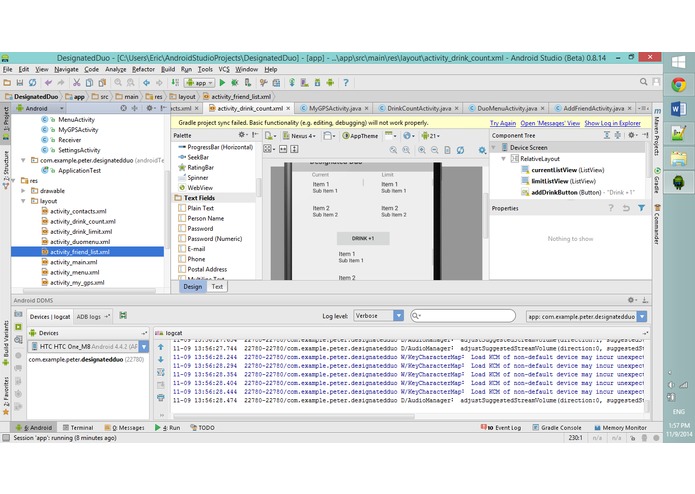This screenshot has height=494, width=695.
Task: Open Word from the Windows taskbar
Action: coord(679,109)
